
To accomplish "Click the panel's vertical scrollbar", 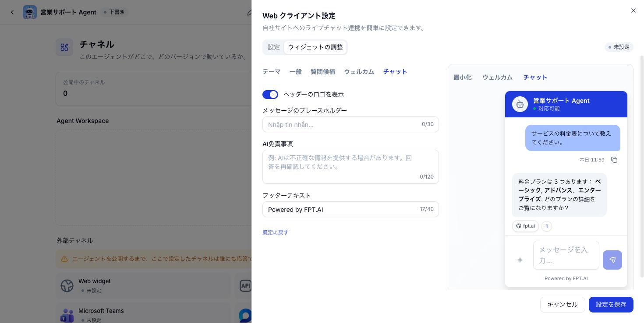I will point(642,166).
